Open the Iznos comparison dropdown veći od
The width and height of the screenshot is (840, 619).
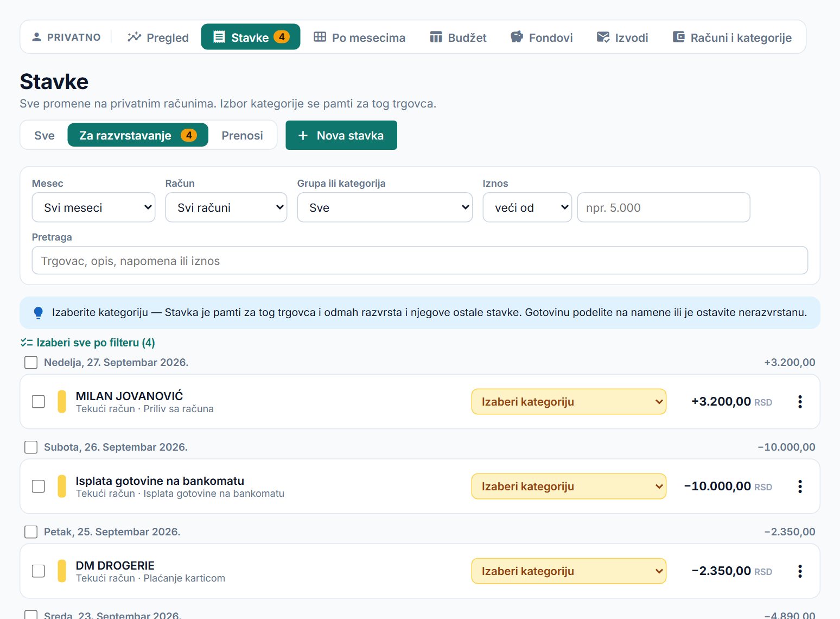pyautogui.click(x=527, y=207)
